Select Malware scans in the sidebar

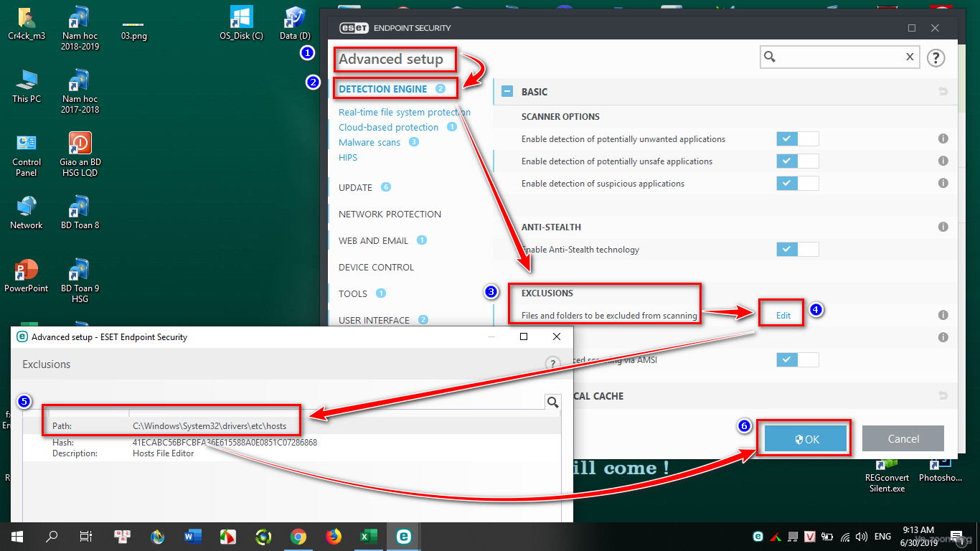(369, 142)
